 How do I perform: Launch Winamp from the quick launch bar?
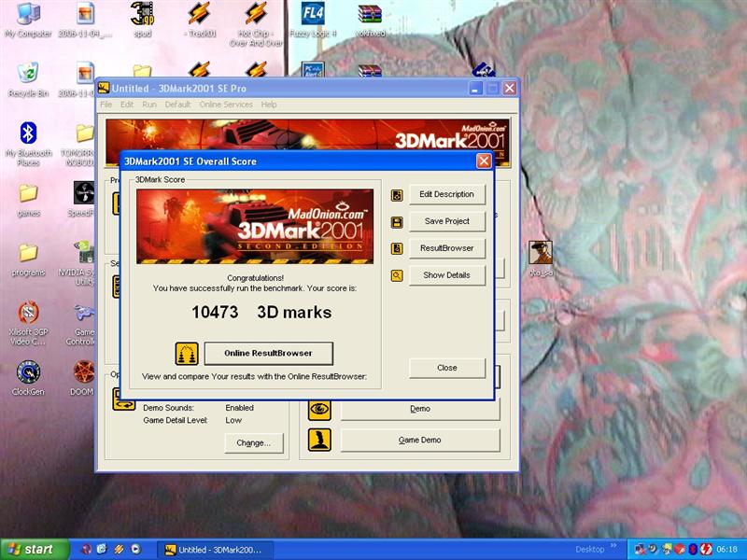119,549
